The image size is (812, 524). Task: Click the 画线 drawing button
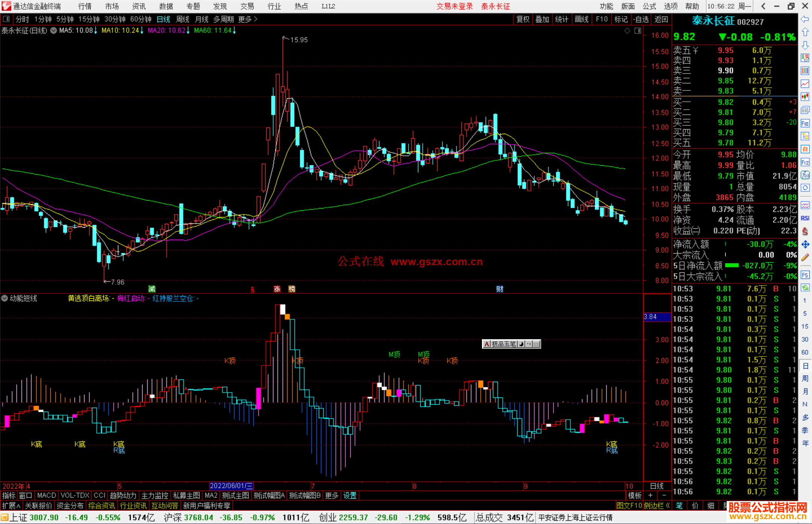tap(582, 19)
